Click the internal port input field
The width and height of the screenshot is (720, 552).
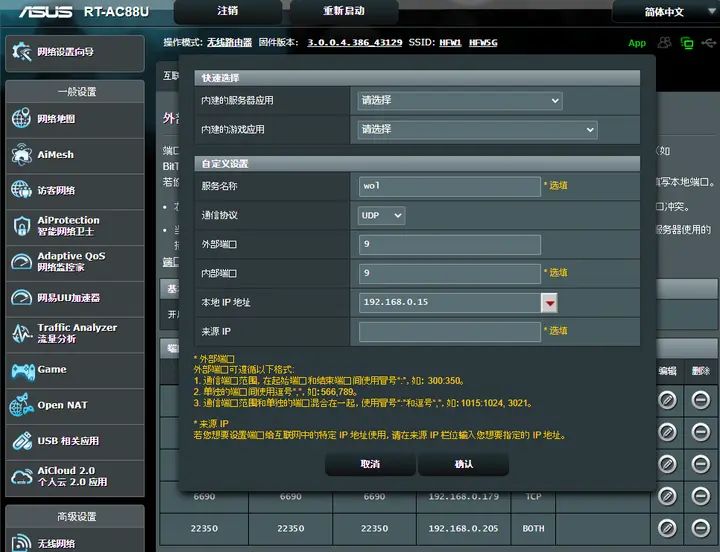[450, 273]
